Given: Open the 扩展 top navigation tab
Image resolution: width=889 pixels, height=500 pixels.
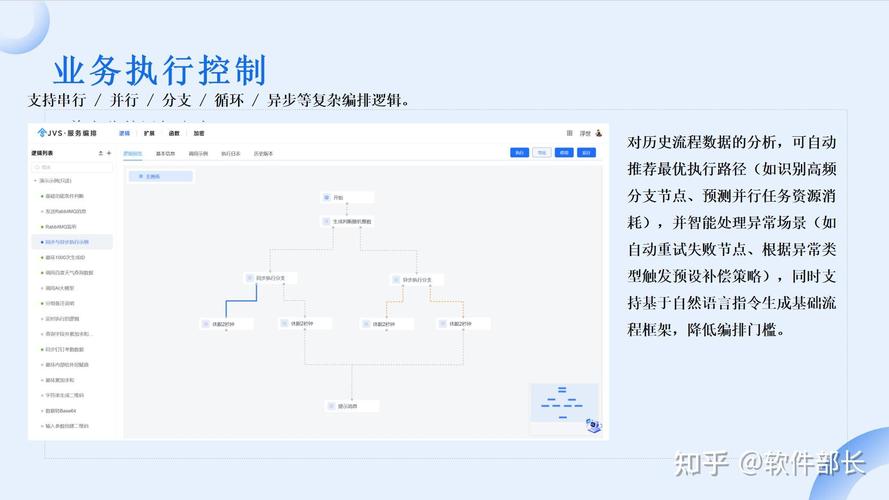Looking at the screenshot, I should point(149,134).
